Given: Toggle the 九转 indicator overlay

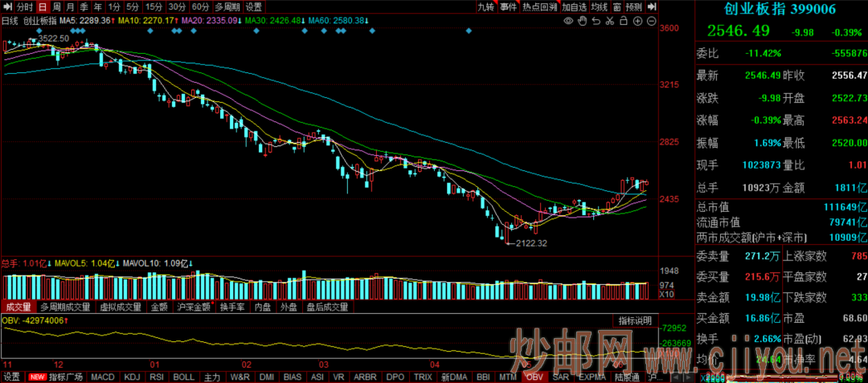Looking at the screenshot, I should click(486, 6).
